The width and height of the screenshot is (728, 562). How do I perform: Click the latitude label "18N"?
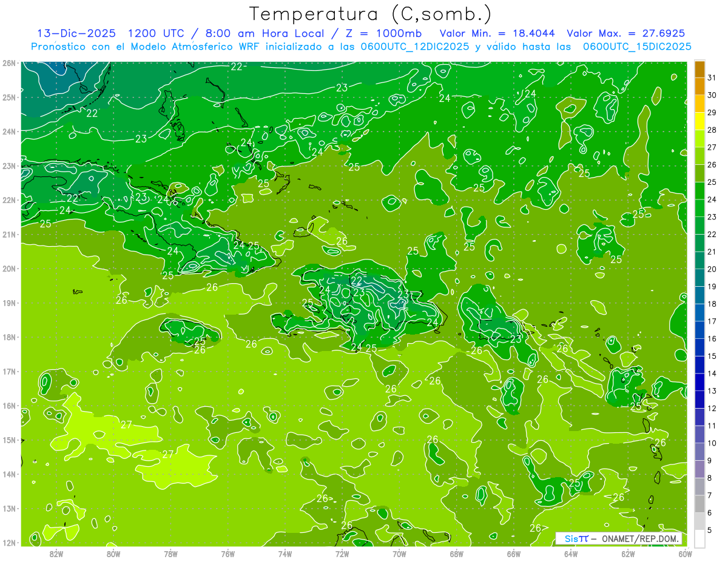[8, 337]
